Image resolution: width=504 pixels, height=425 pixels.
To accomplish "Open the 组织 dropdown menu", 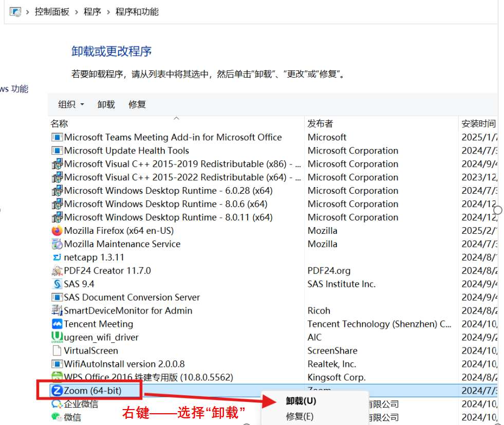I will click(x=71, y=104).
